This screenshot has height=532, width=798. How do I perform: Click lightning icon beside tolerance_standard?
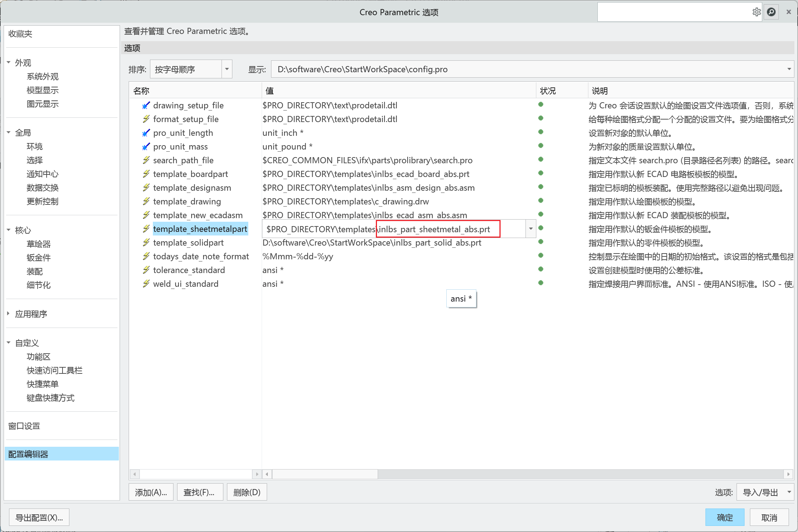[146, 270]
